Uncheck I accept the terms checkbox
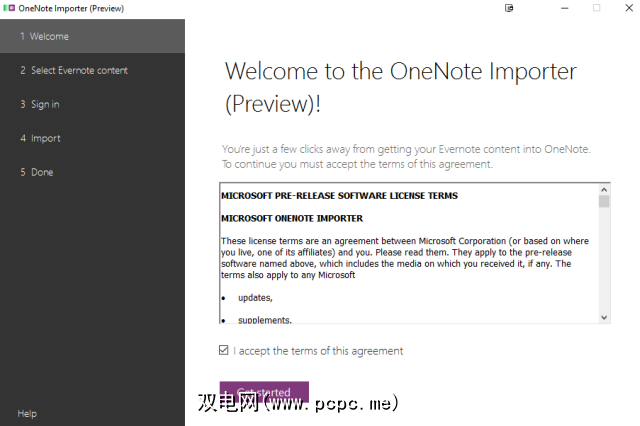Image resolution: width=640 pixels, height=426 pixels. point(223,350)
